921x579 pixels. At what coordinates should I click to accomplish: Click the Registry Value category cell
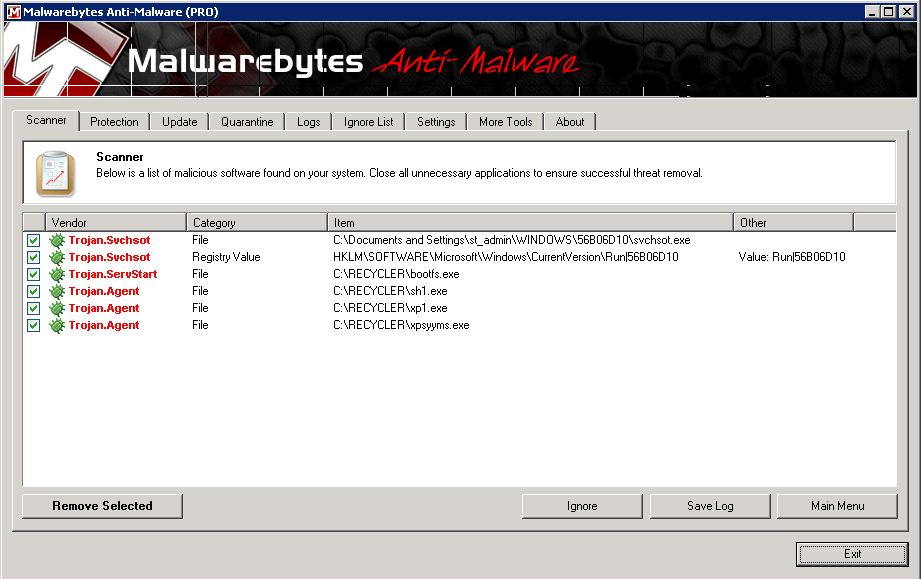click(x=226, y=257)
